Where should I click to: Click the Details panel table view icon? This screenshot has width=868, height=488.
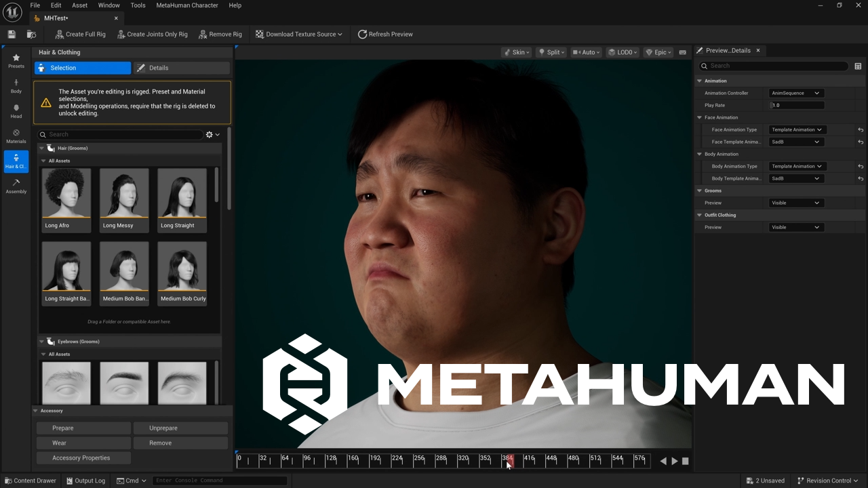coord(858,66)
